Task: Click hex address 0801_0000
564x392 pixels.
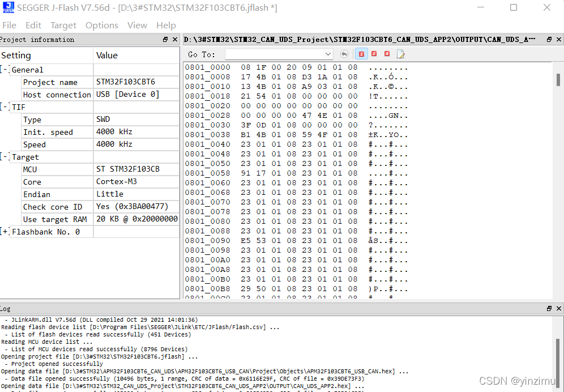Action: (x=208, y=67)
